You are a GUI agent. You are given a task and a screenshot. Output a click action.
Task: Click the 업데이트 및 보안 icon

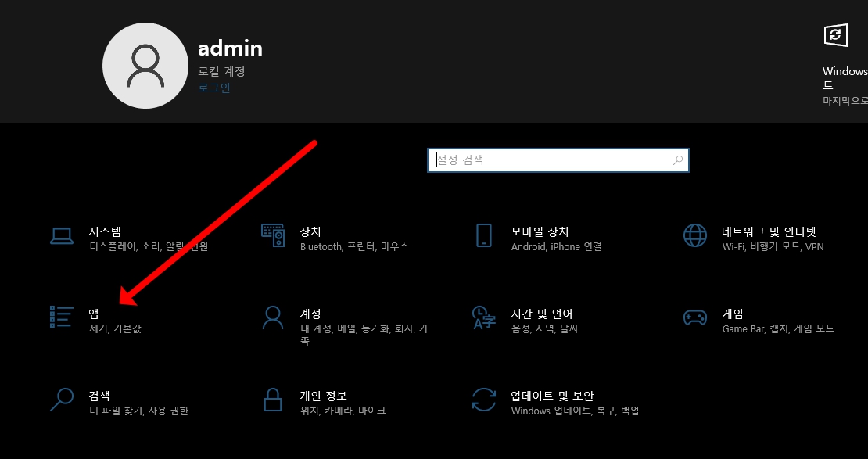click(484, 400)
